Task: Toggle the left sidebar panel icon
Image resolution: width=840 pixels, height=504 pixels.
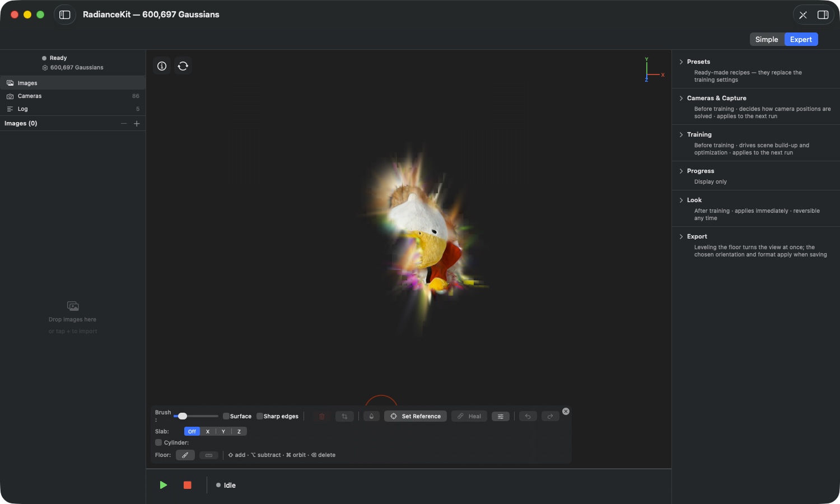Action: point(65,15)
